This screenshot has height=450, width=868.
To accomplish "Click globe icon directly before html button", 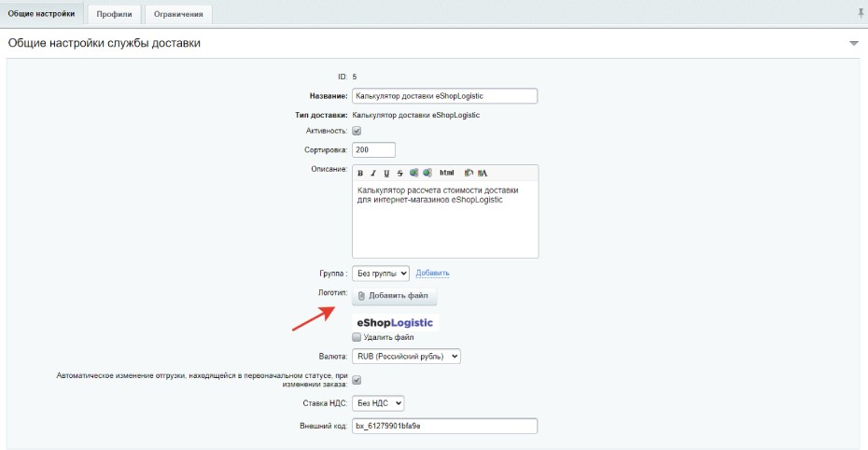I will tap(427, 174).
